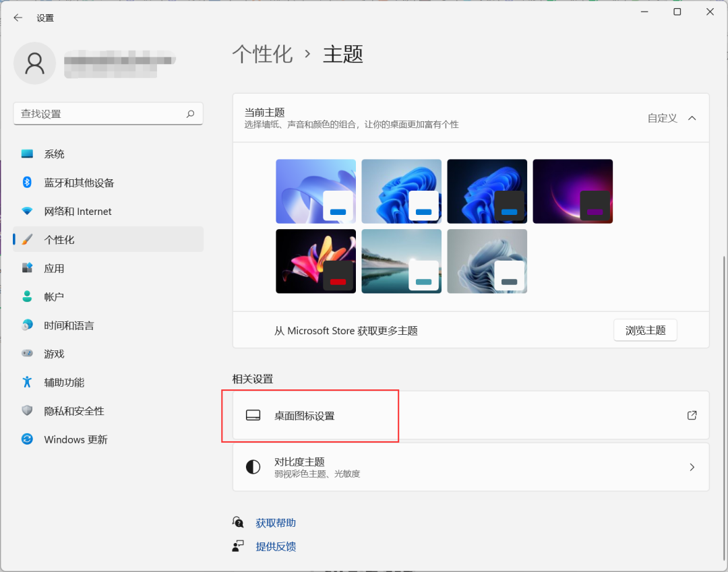Image resolution: width=728 pixels, height=572 pixels.
Task: Open 辅助功能 settings category
Action: pos(108,382)
